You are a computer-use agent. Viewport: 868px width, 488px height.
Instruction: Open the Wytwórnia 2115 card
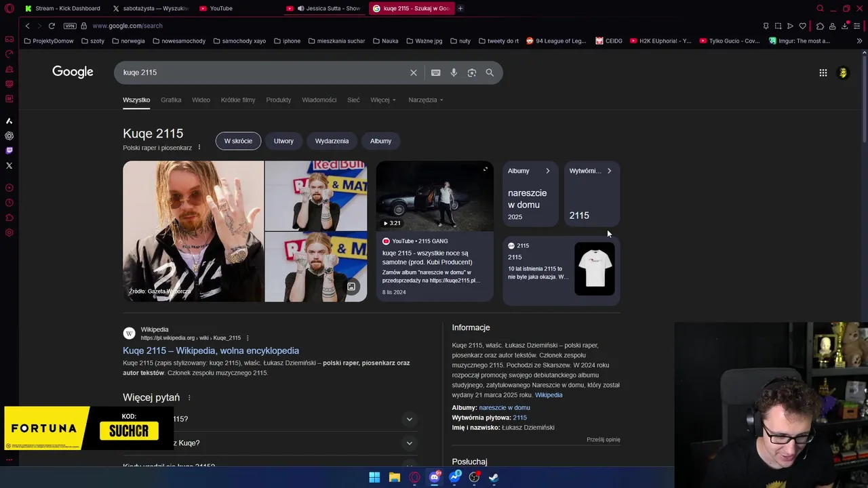(592, 193)
